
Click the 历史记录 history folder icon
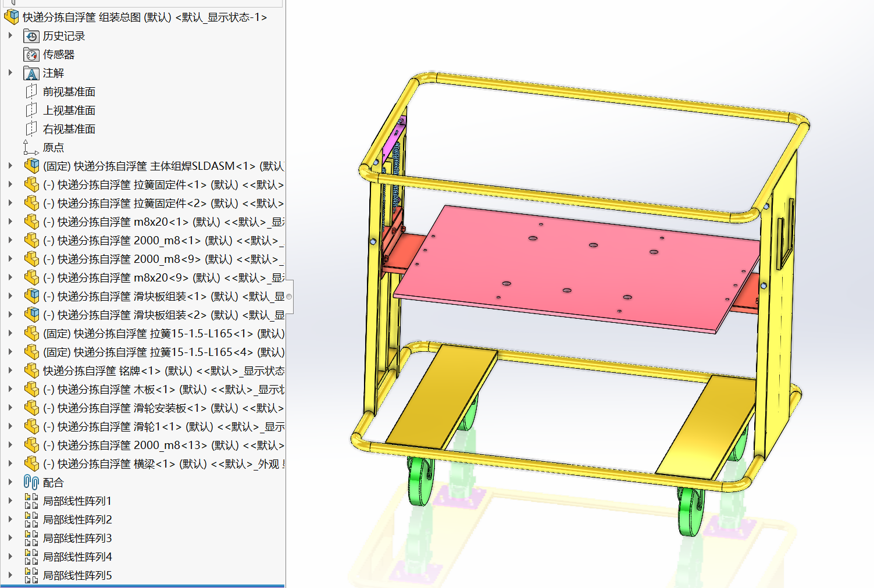pyautogui.click(x=31, y=36)
